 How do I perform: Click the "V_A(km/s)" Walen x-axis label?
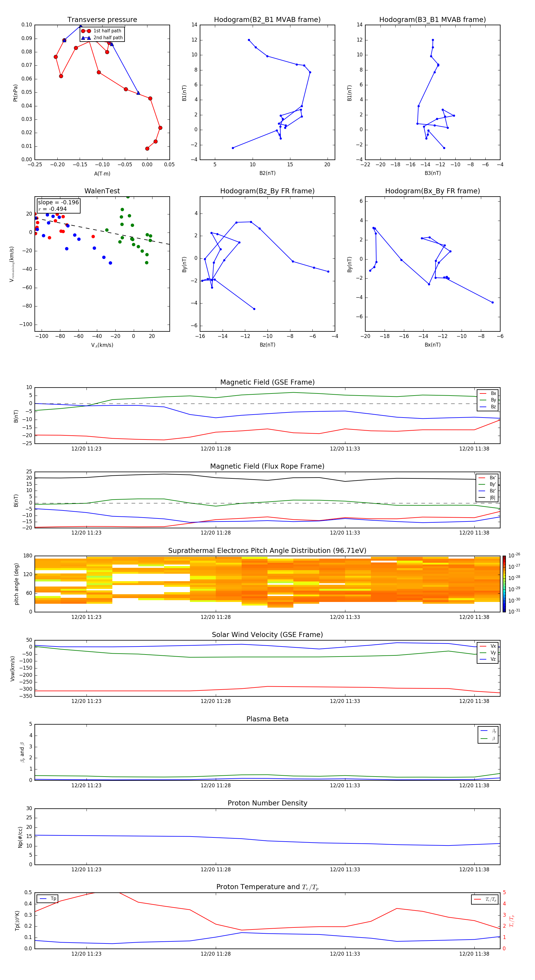click(102, 345)
